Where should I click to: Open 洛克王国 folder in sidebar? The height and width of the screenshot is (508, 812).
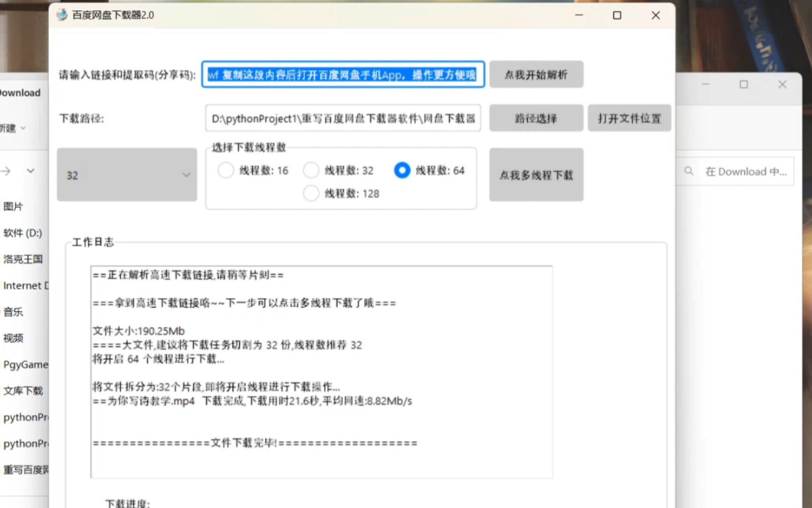coord(23,259)
